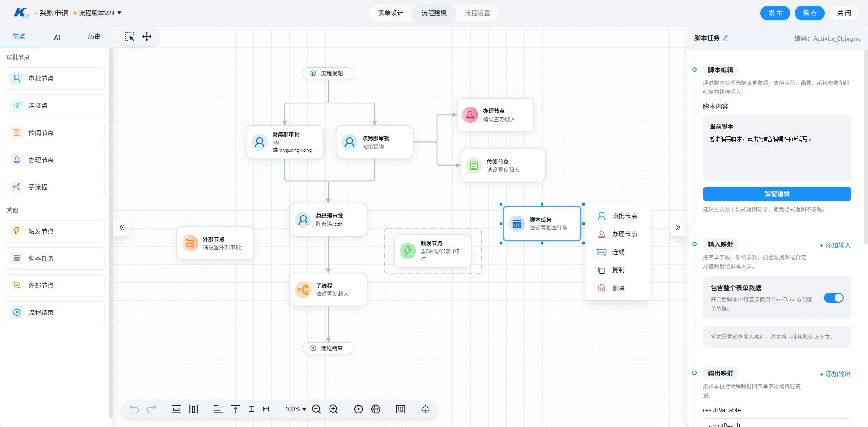
Task: Click the 关闭 button
Action: (x=844, y=13)
